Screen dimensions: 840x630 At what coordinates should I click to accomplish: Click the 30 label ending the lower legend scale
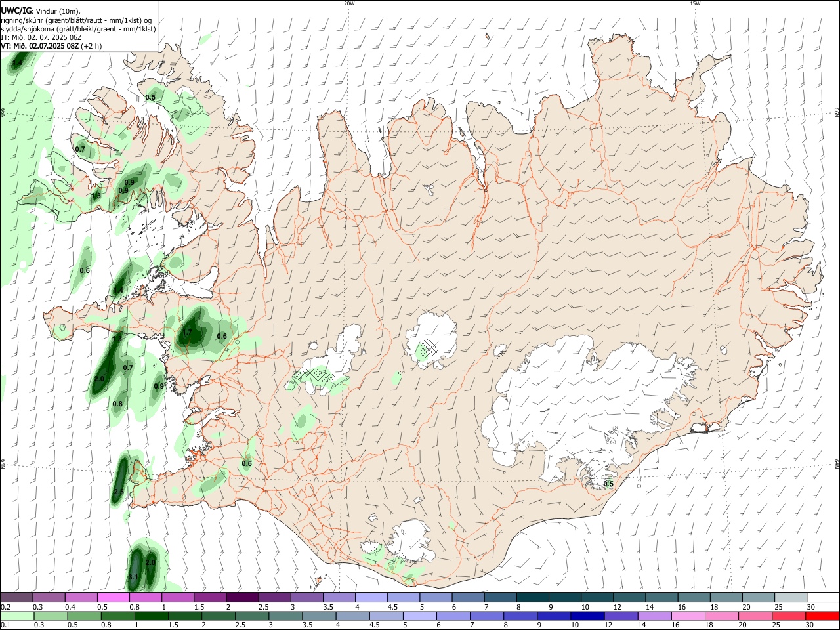809,625
